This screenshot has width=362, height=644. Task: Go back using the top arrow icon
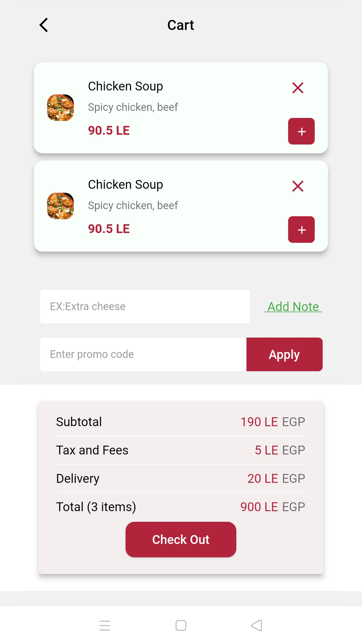coord(44,25)
